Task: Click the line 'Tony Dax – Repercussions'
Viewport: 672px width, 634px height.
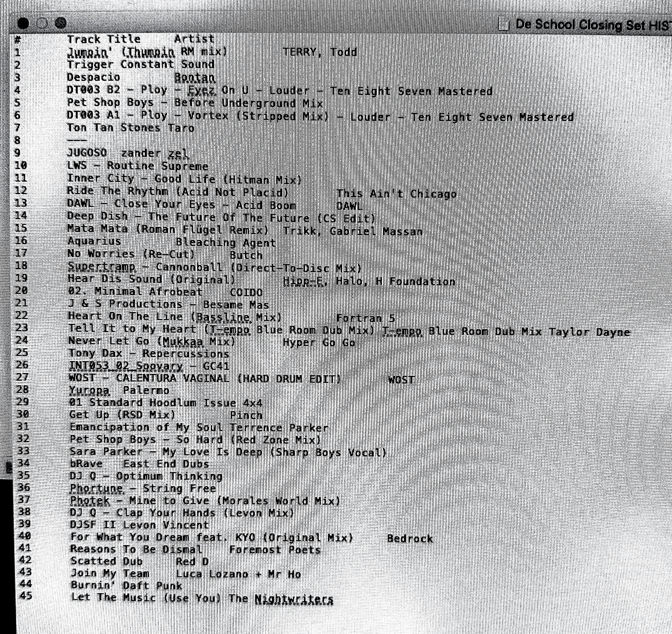Action: [x=149, y=354]
